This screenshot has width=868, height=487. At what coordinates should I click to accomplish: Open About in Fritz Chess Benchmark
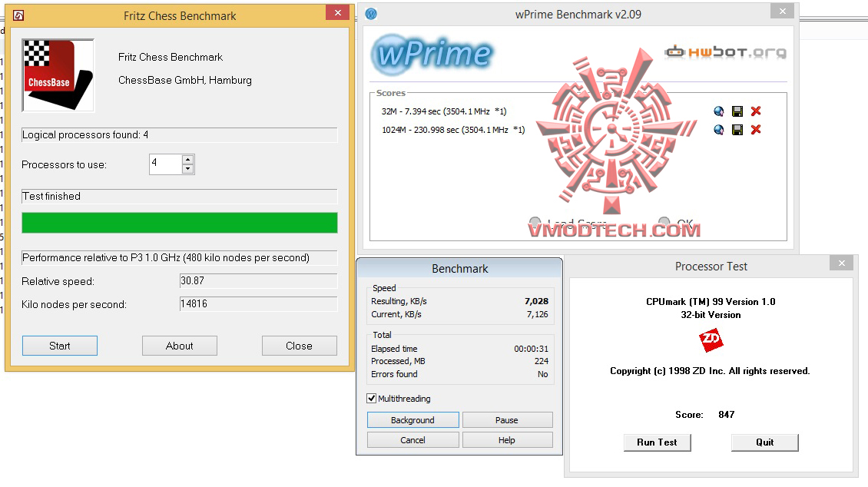179,346
